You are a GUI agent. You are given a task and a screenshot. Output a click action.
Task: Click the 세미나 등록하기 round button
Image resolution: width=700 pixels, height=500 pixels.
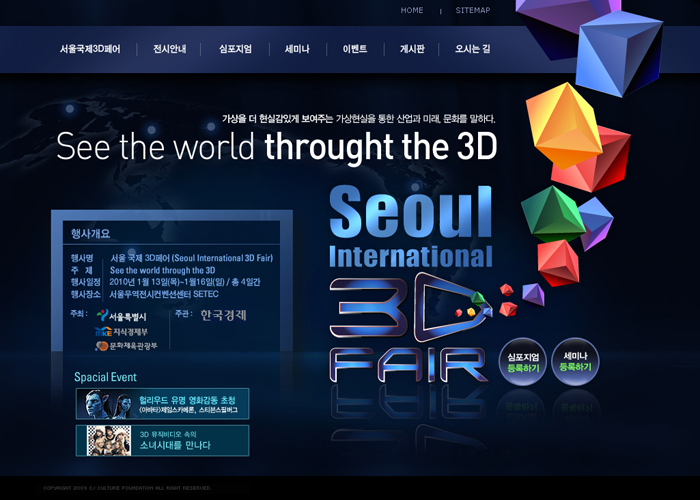pyautogui.click(x=575, y=362)
